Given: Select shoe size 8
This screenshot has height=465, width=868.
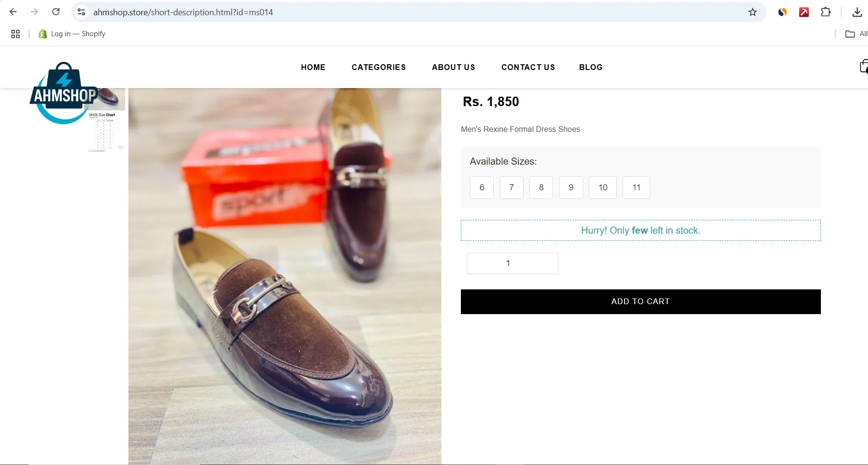Looking at the screenshot, I should pyautogui.click(x=541, y=188).
